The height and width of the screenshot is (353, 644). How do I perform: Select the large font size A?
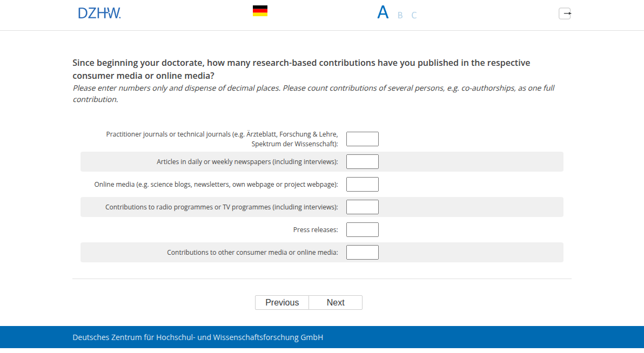383,12
